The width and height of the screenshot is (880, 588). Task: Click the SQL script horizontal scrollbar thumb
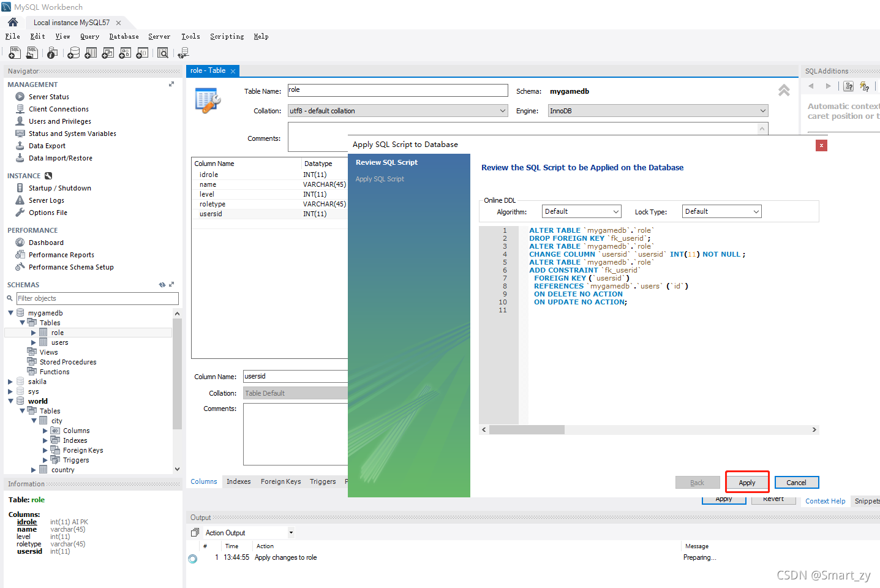[x=527, y=430]
